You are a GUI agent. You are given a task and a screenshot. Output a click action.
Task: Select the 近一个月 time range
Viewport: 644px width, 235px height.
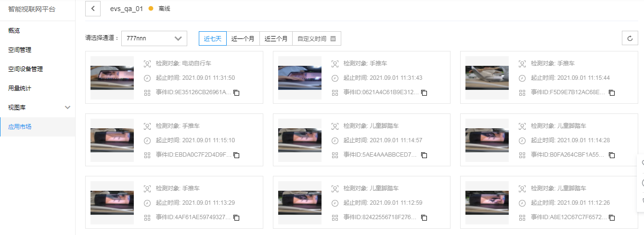point(243,39)
